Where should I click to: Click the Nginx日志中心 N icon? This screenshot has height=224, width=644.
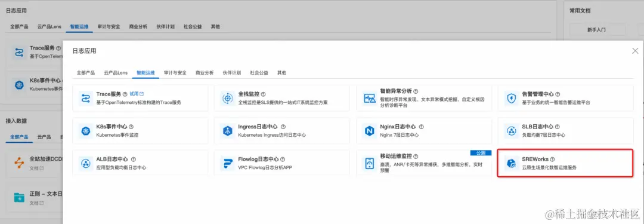tap(370, 131)
